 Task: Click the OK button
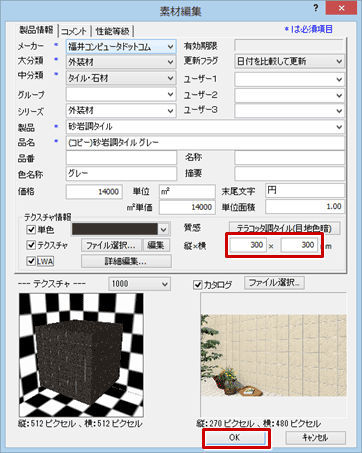[235, 438]
